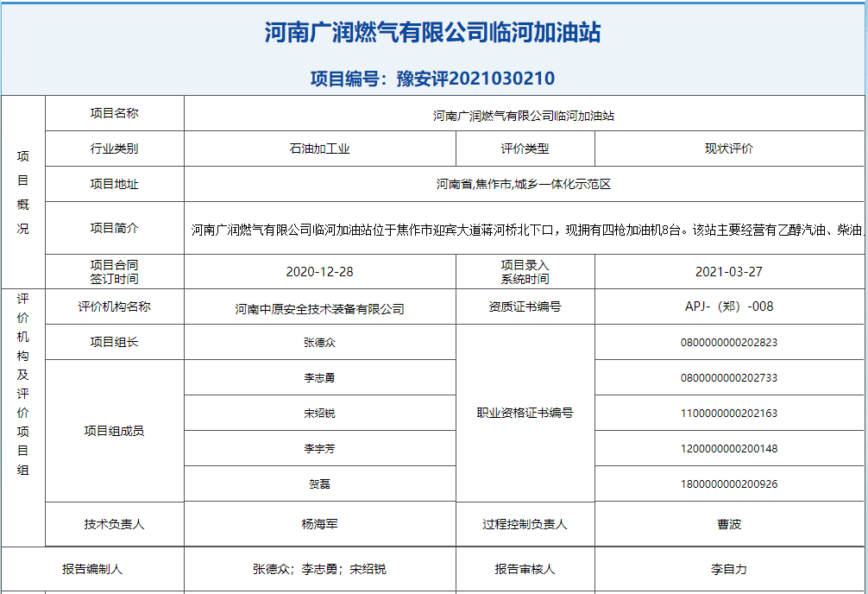Image resolution: width=868 pixels, height=594 pixels.
Task: Select certificate number APJ-（郑）-008
Action: pyautogui.click(x=729, y=306)
